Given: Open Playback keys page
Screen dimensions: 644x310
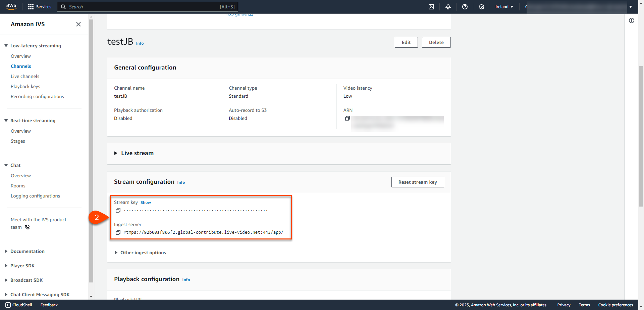Looking at the screenshot, I should click(x=25, y=86).
